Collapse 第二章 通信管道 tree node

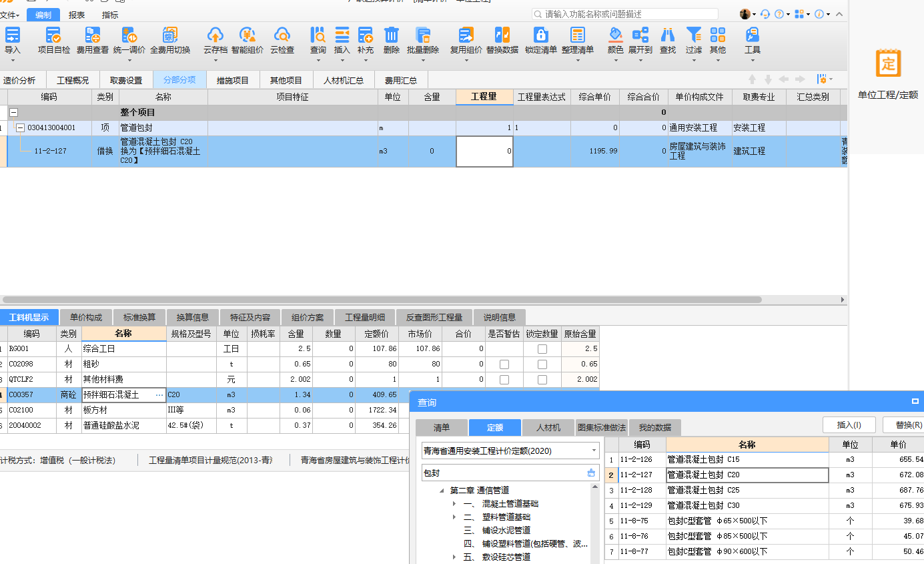(x=442, y=491)
